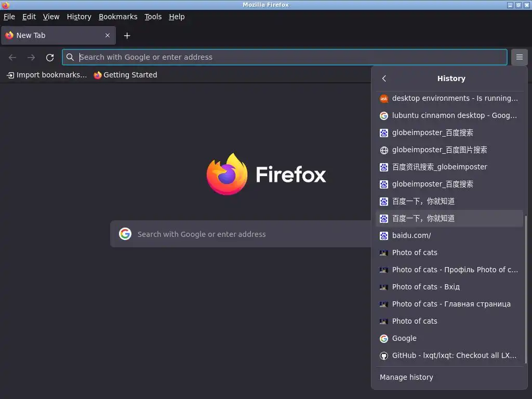532x399 pixels.
Task: Open the globeimposter_百度图片搜索 history entry
Action: [449, 150]
